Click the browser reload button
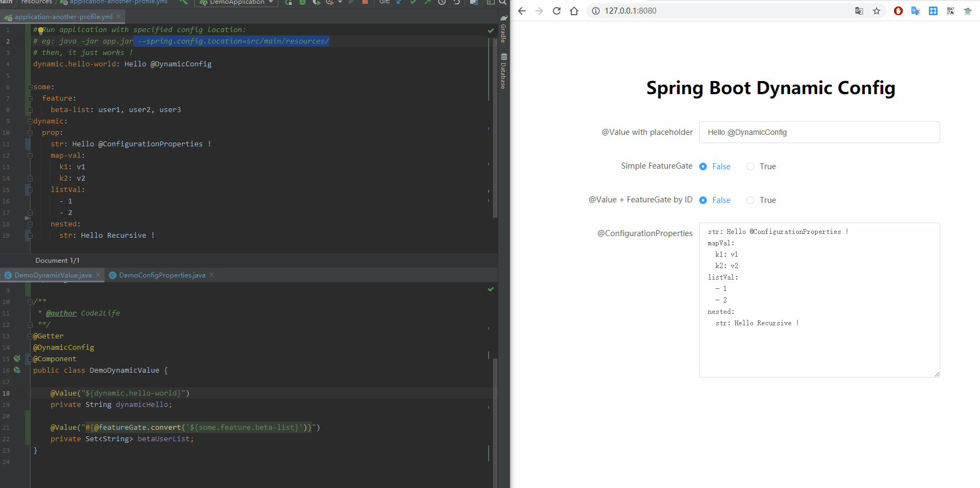The height and width of the screenshot is (488, 980). (x=556, y=11)
